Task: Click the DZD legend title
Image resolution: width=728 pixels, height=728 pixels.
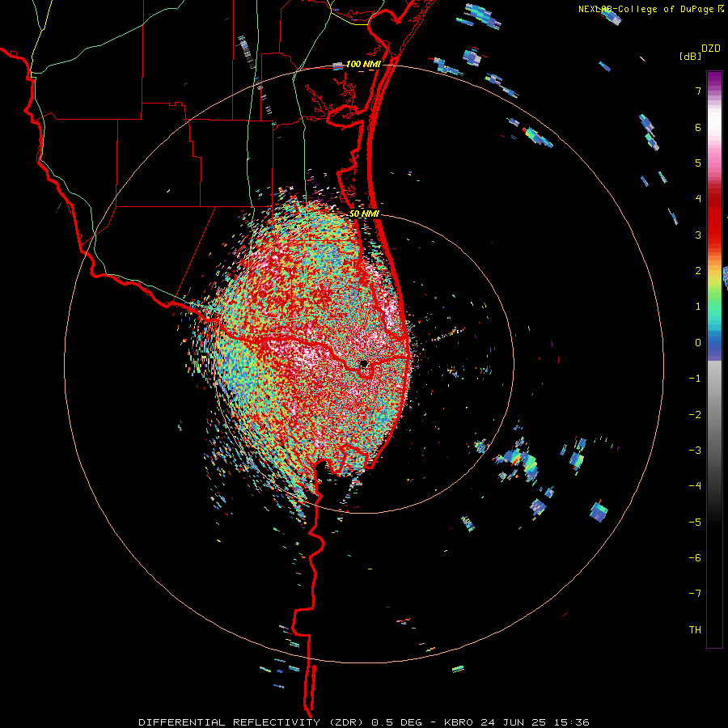Action: coord(711,48)
